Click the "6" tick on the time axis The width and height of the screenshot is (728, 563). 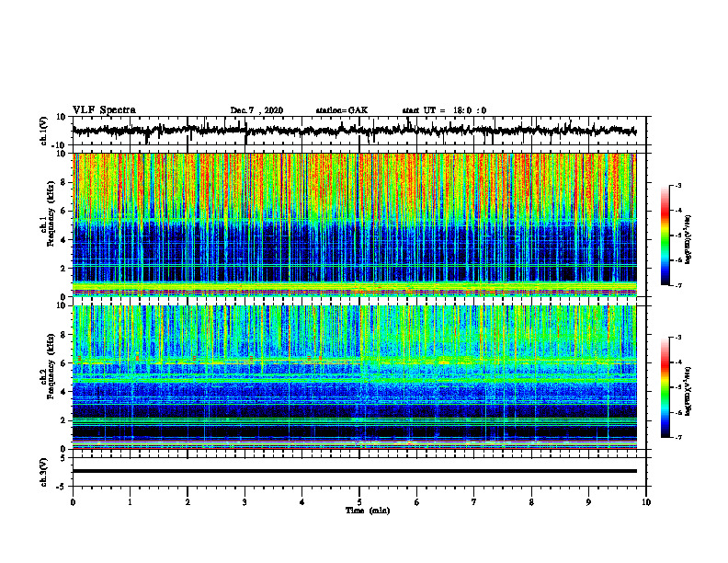417,502
